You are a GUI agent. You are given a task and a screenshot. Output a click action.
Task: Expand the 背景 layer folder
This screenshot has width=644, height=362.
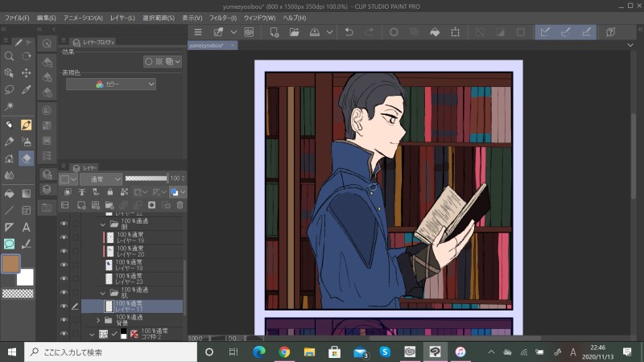(98, 320)
